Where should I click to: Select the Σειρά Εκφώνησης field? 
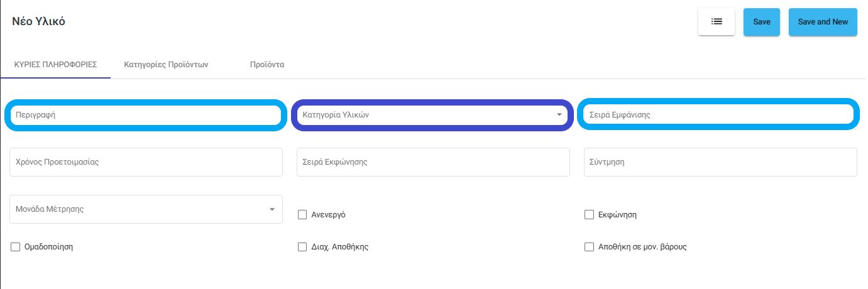[433, 162]
